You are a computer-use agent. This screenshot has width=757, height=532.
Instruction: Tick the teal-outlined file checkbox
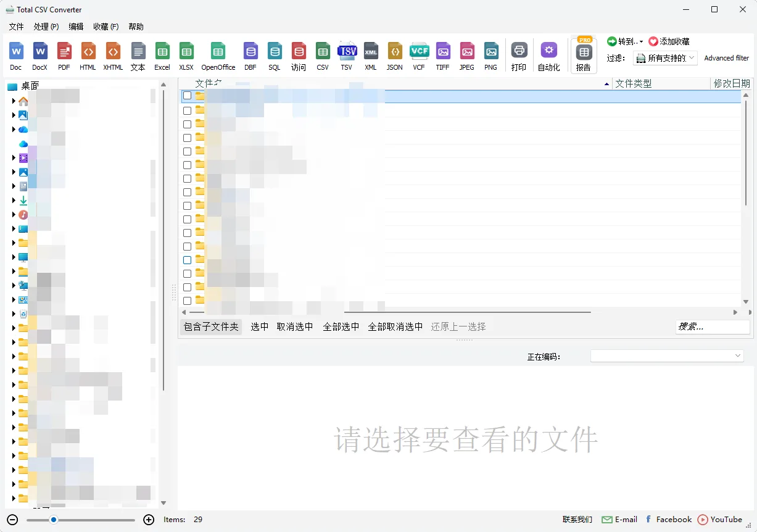[x=187, y=260]
